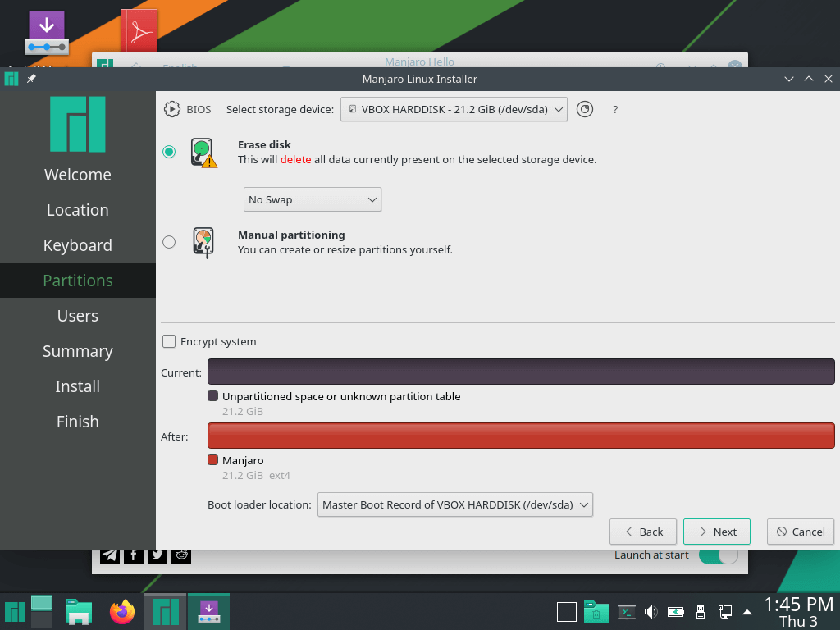Screen dimensions: 840x630
Task: Open the Manjaro application launcher menu
Action: coord(14,611)
